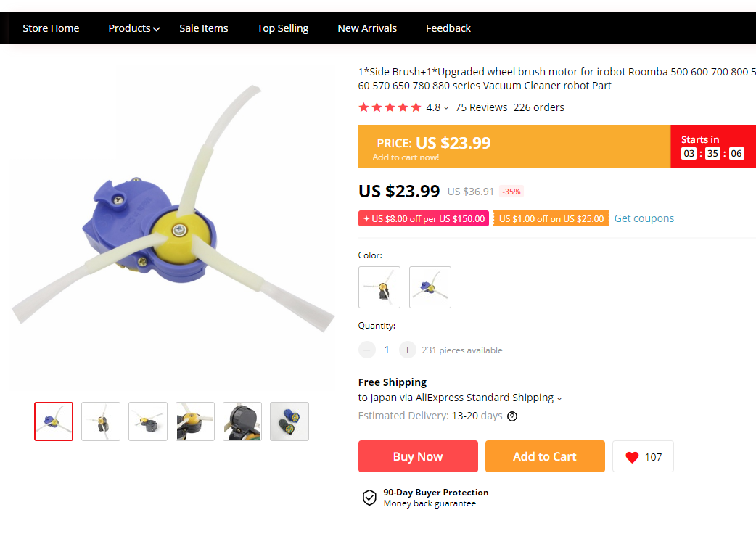
Task: Increase quantity with the plus button
Action: coord(408,350)
